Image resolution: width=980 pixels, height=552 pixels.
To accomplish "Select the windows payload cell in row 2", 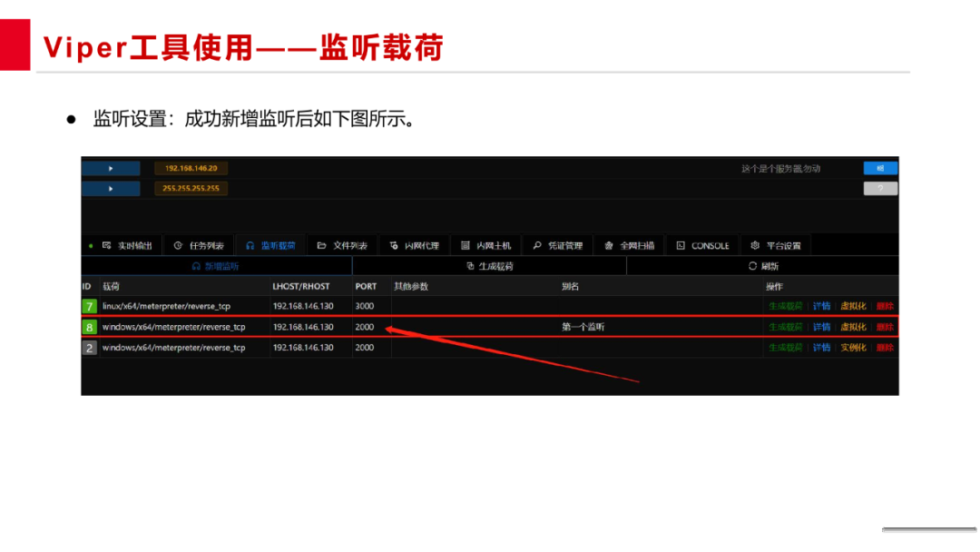I will click(x=173, y=348).
